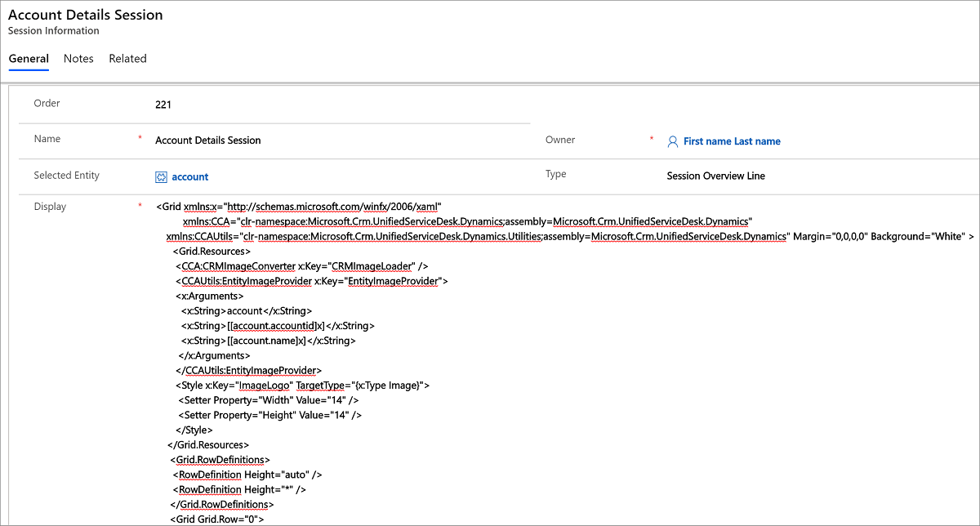Open the account entity link

pos(190,176)
